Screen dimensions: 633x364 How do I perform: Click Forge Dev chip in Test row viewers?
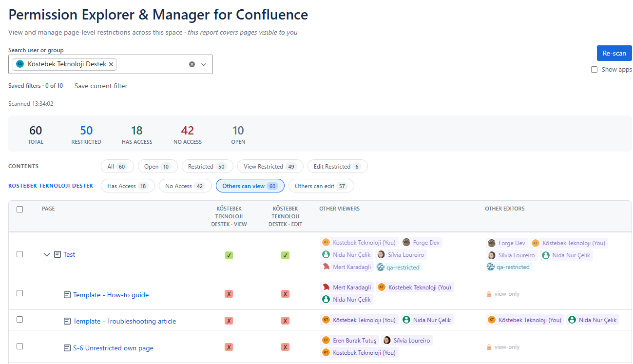[422, 242]
